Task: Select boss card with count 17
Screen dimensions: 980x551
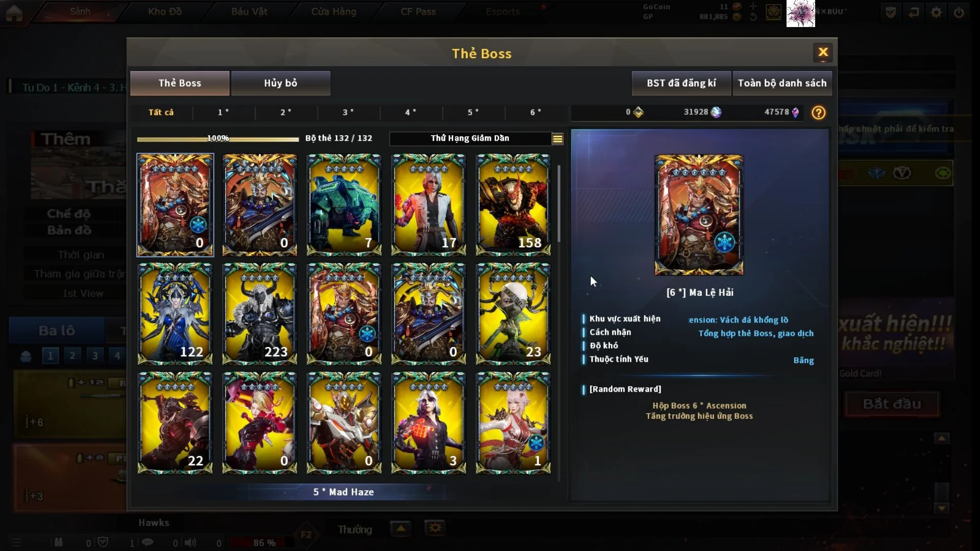Action: coord(429,205)
